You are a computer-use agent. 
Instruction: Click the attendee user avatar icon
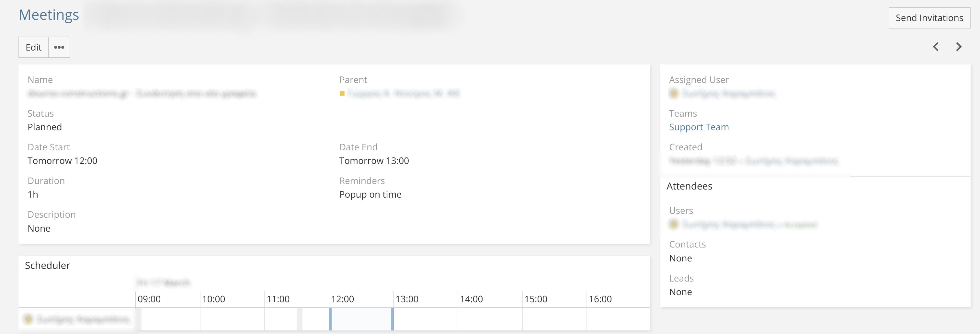674,225
